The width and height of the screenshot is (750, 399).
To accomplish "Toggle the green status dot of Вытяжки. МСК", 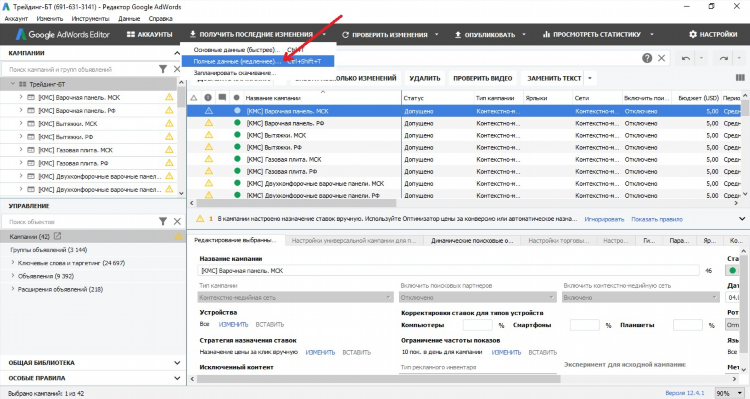I will (x=237, y=135).
